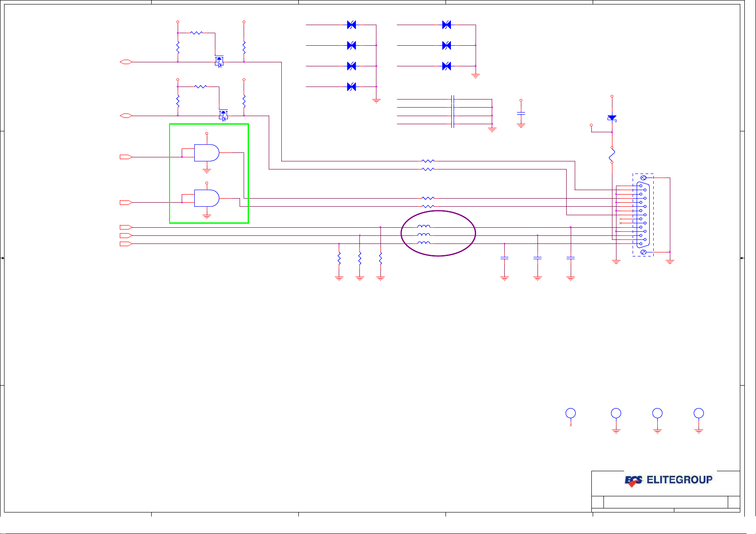Select the bottom of three inductor symbols

click(424, 243)
